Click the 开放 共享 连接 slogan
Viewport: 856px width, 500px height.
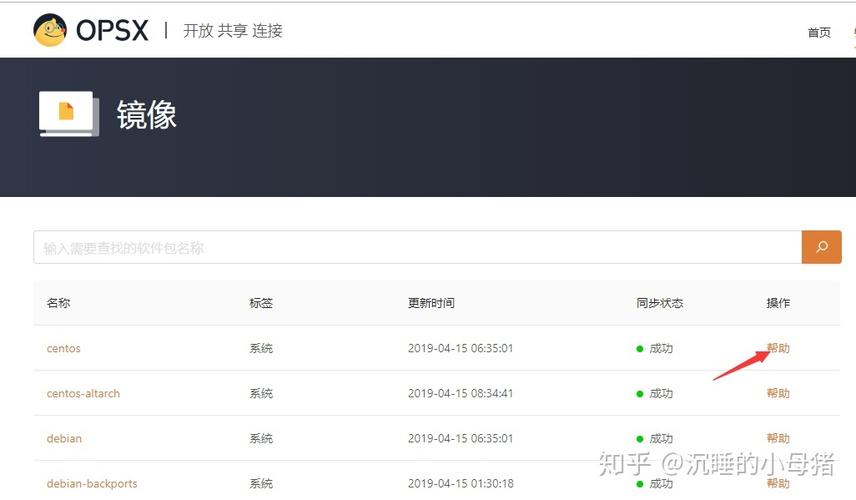pos(233,31)
